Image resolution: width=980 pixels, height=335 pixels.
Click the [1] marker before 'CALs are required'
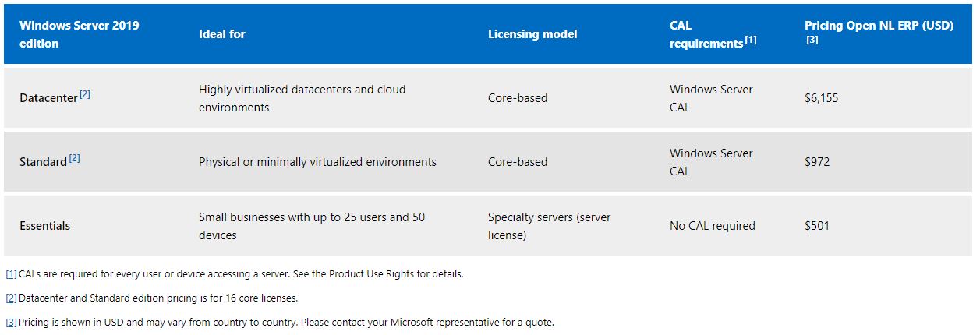tap(11, 274)
